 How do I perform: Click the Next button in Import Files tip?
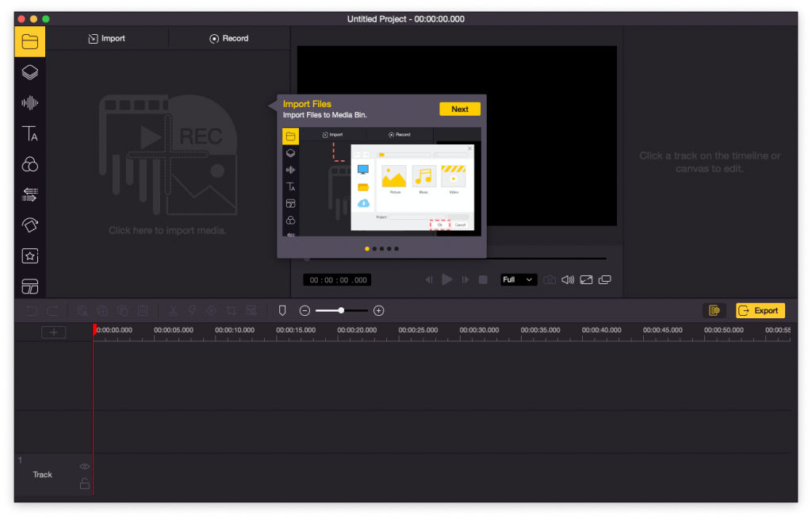click(x=459, y=109)
